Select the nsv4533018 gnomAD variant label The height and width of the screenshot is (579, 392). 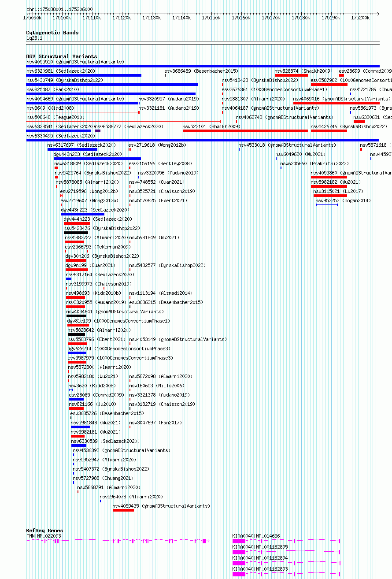coord(287,145)
